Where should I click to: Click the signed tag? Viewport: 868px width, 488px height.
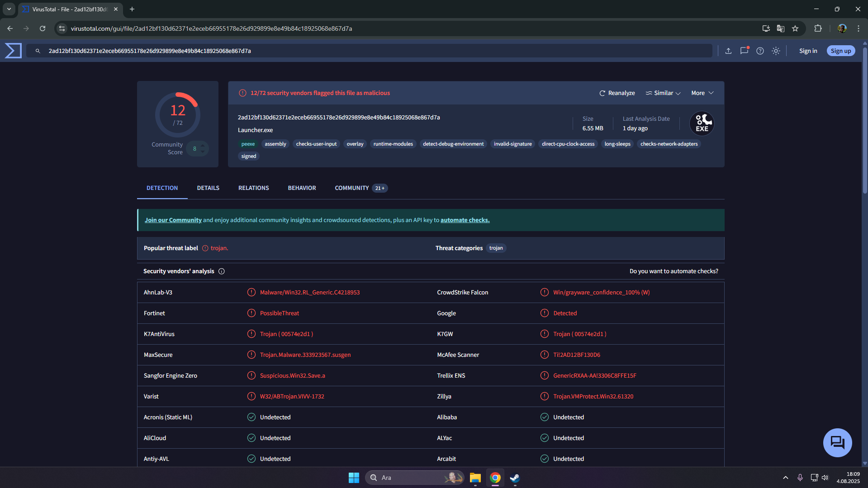(x=249, y=156)
